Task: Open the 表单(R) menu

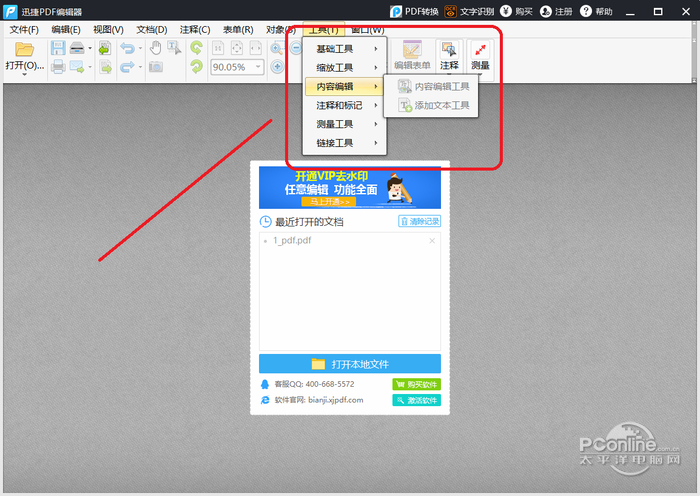Action: [238, 29]
